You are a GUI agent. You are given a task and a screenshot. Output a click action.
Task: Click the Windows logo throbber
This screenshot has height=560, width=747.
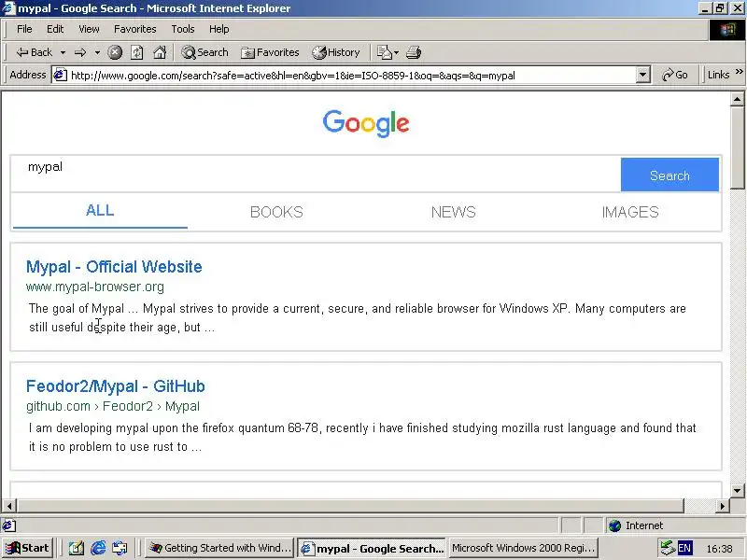[727, 30]
